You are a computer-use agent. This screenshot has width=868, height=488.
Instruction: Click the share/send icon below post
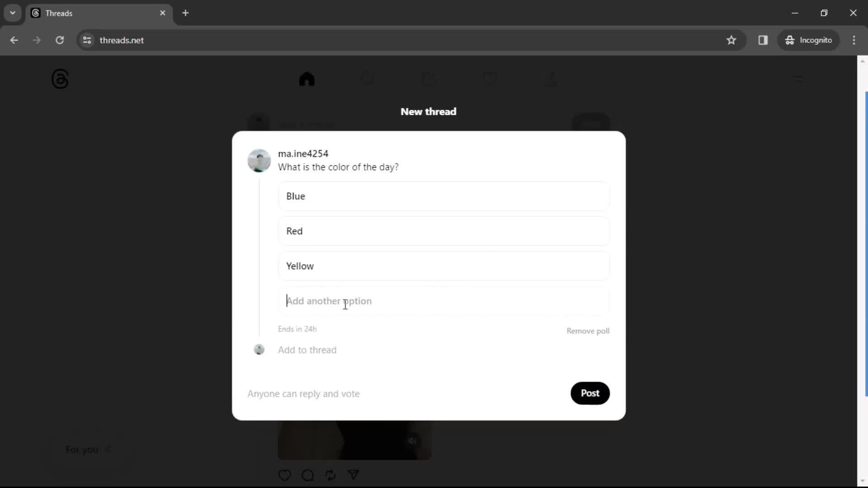pyautogui.click(x=354, y=475)
